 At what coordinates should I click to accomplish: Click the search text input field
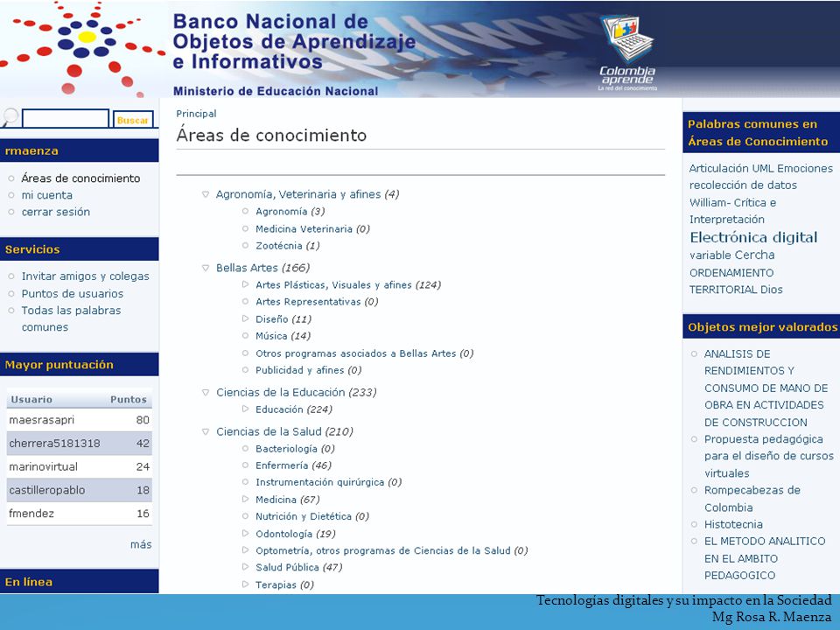[66, 118]
